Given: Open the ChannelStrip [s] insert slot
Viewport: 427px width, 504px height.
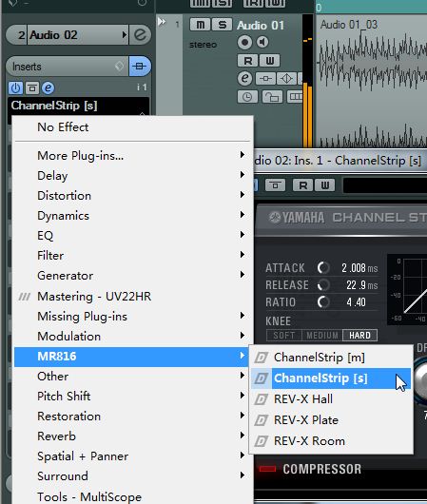Looking at the screenshot, I should coord(78,106).
